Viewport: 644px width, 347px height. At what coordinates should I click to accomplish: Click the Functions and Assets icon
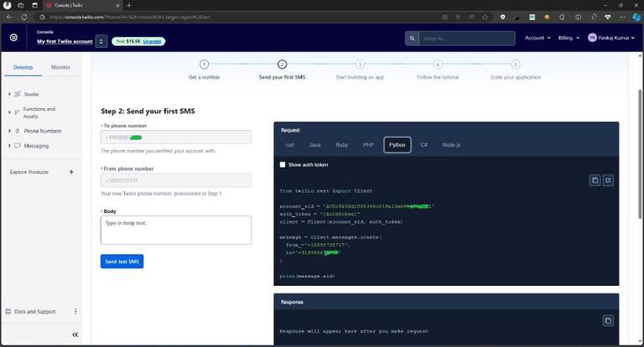pyautogui.click(x=17, y=112)
